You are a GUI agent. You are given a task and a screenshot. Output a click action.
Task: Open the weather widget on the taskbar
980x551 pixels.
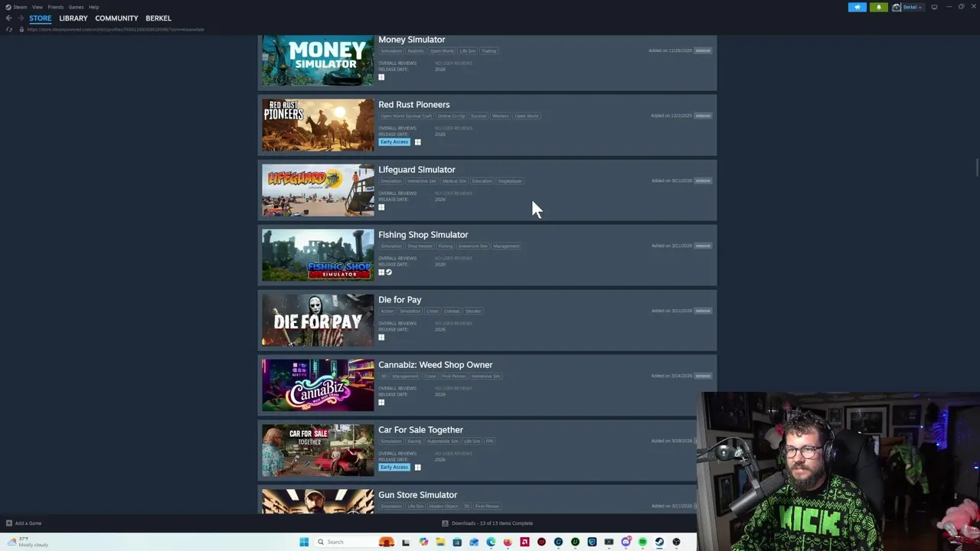[x=28, y=542]
